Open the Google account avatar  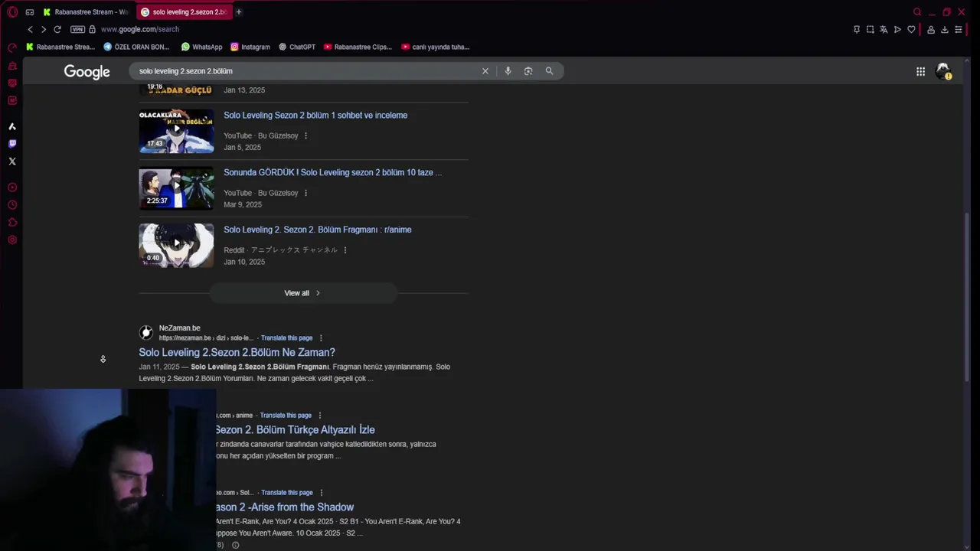coord(943,71)
